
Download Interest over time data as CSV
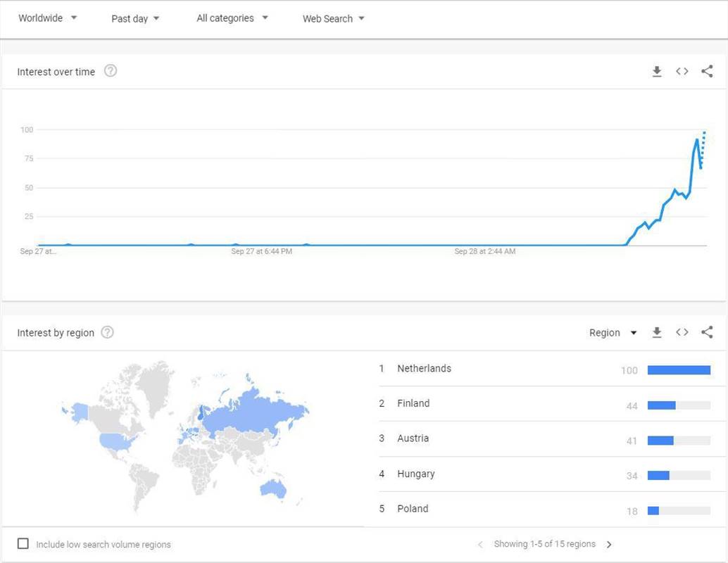point(657,71)
